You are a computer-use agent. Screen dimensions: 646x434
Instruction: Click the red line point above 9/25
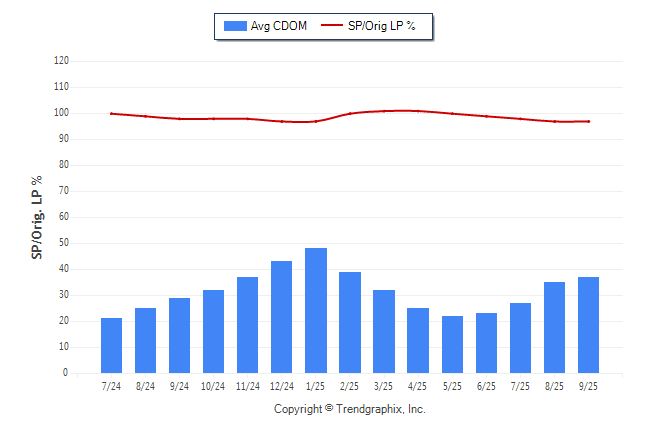[589, 121]
